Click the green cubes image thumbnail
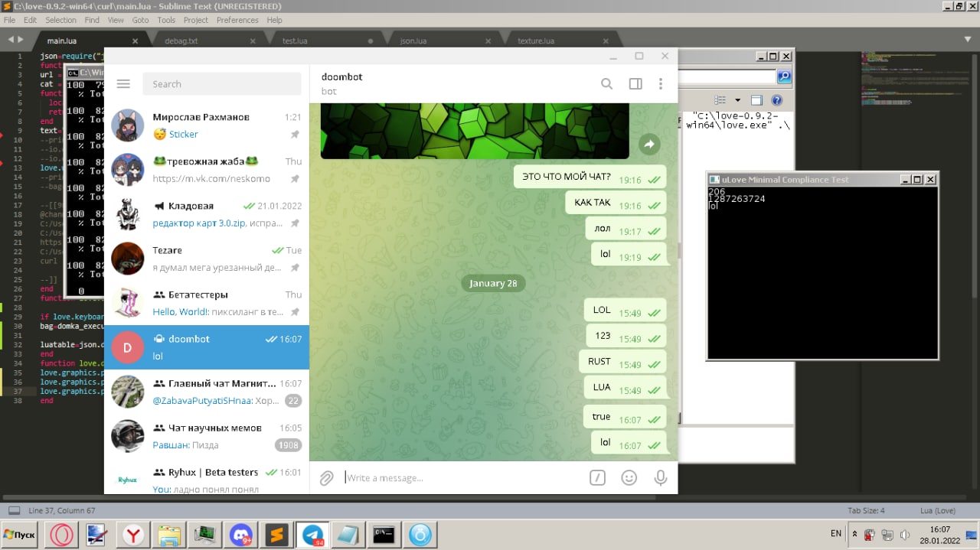980x550 pixels. pos(475,131)
